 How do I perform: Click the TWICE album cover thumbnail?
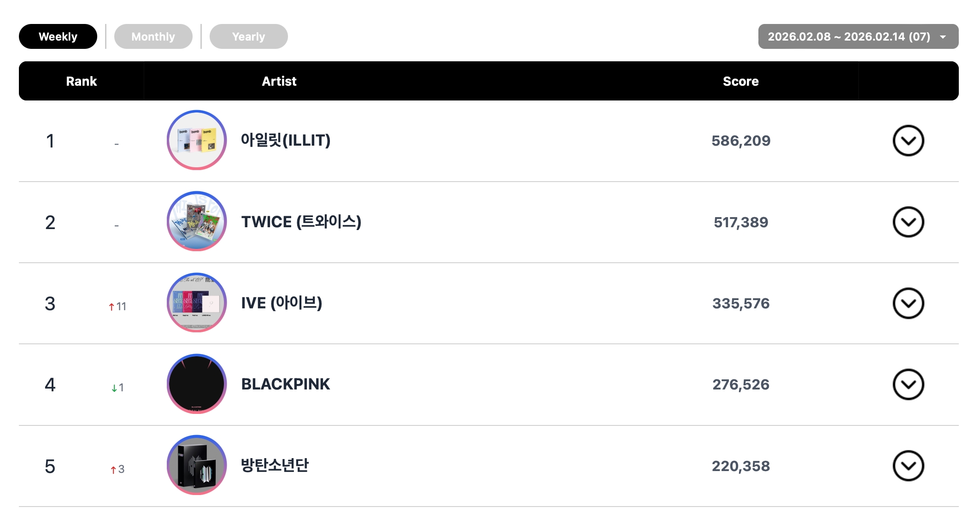coord(197,222)
